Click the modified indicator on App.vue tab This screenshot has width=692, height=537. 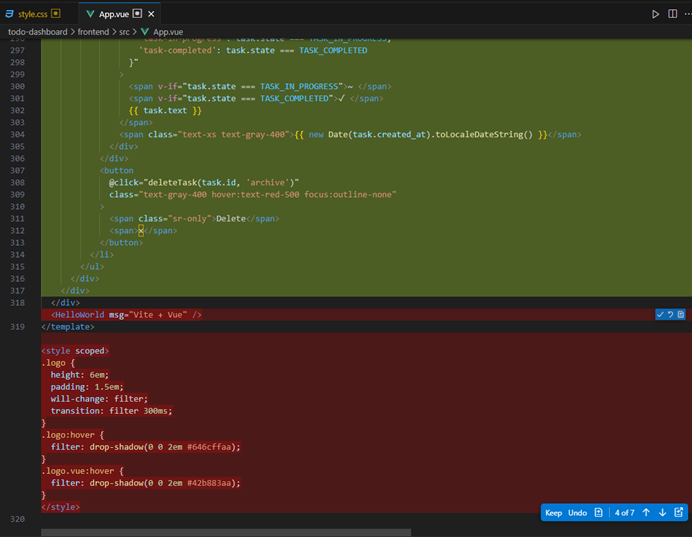[137, 14]
